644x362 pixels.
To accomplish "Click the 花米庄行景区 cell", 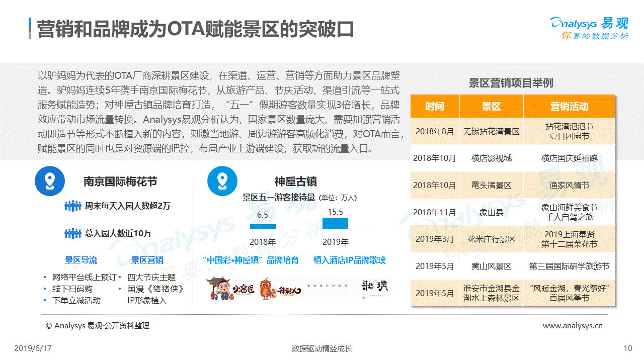I will (492, 239).
